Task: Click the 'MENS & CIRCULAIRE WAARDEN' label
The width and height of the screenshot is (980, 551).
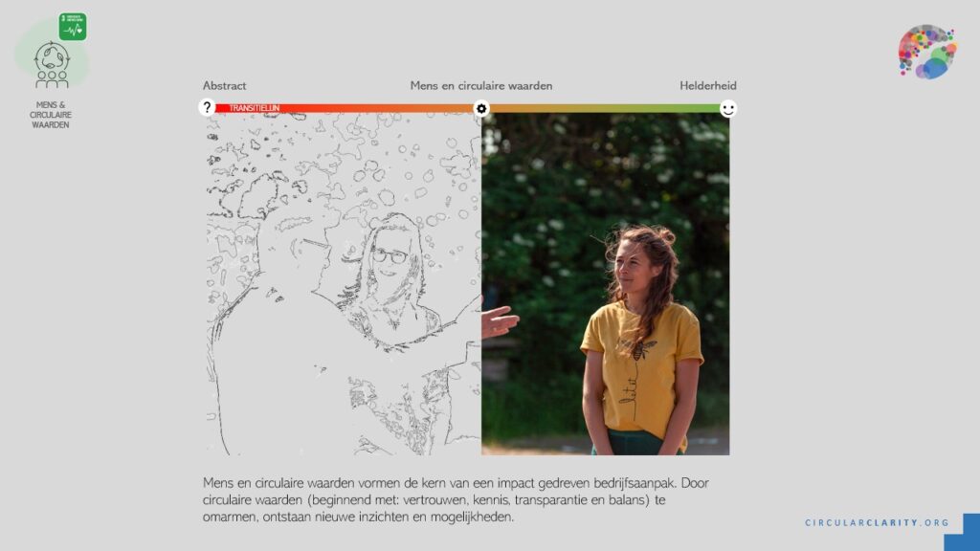Action: (x=51, y=115)
